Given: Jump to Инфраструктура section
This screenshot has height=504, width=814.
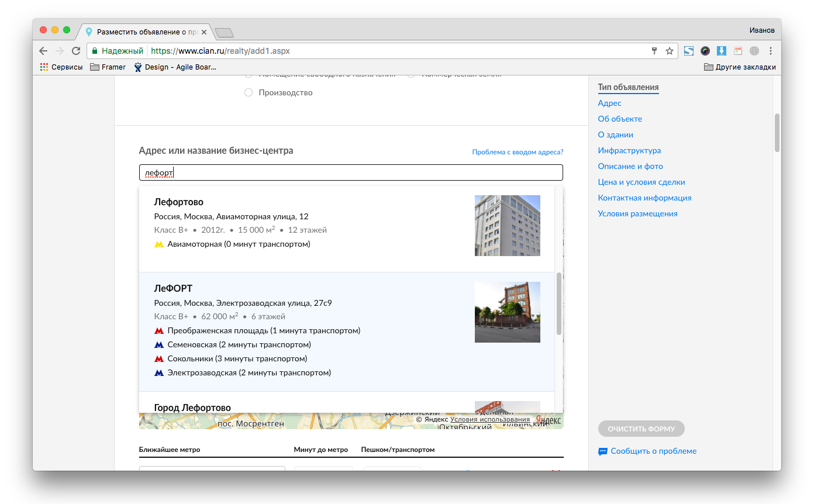Looking at the screenshot, I should [629, 150].
